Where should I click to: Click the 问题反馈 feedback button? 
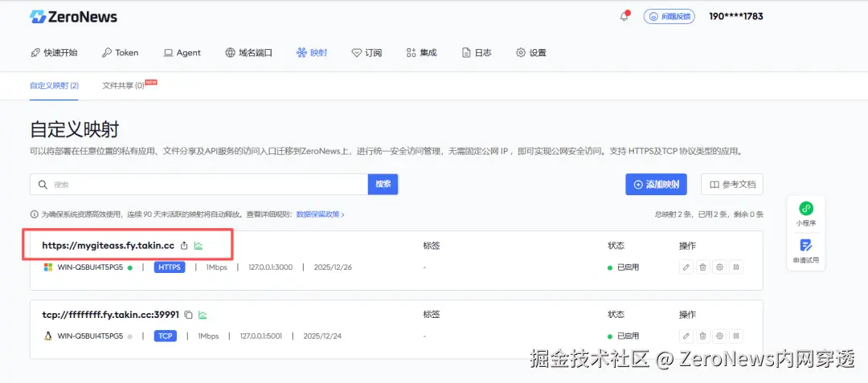pos(669,17)
